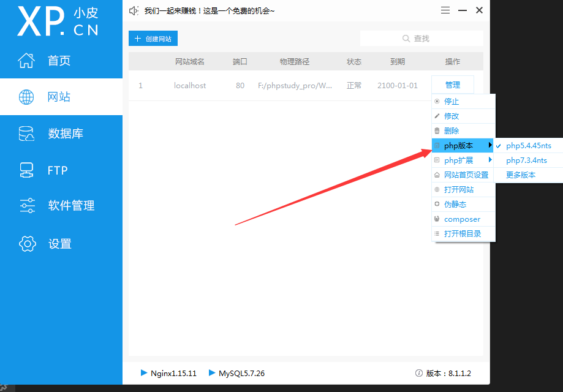Click the MySQL5.7.26 play arrow icon

tap(212, 372)
